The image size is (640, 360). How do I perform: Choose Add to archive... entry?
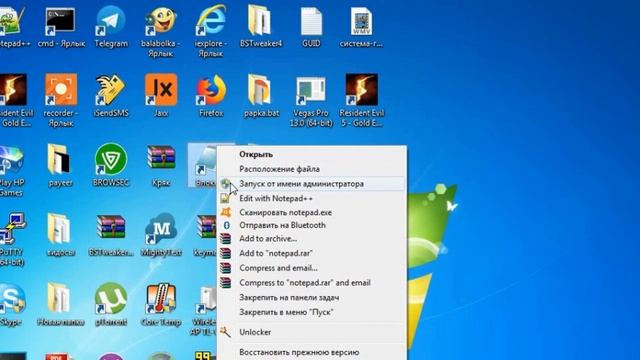(312, 239)
